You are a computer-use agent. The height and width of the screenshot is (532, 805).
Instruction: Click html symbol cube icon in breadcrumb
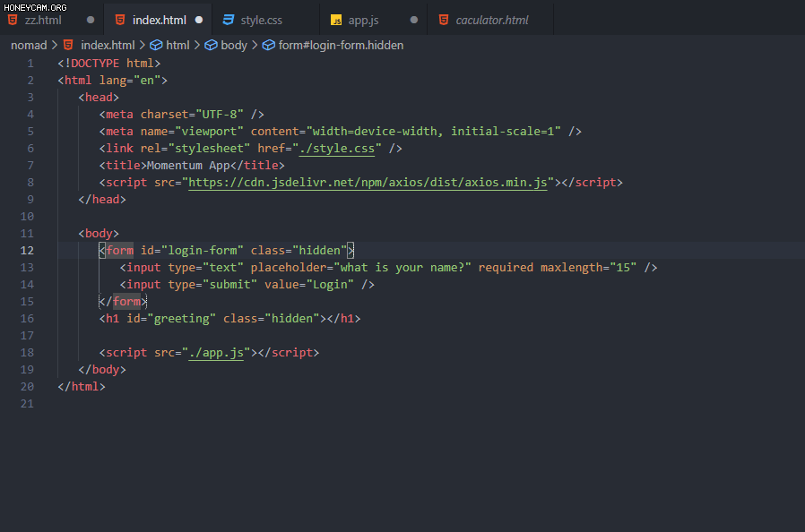point(156,45)
